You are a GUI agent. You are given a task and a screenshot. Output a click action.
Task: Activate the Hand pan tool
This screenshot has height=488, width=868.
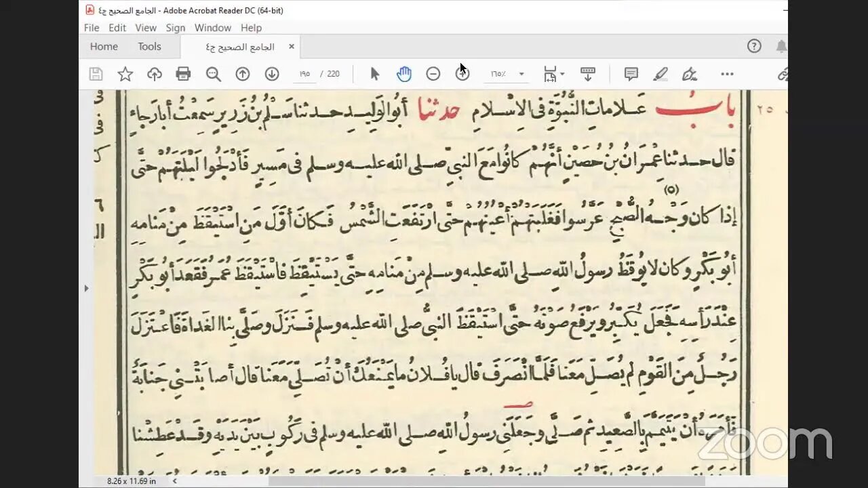point(404,74)
